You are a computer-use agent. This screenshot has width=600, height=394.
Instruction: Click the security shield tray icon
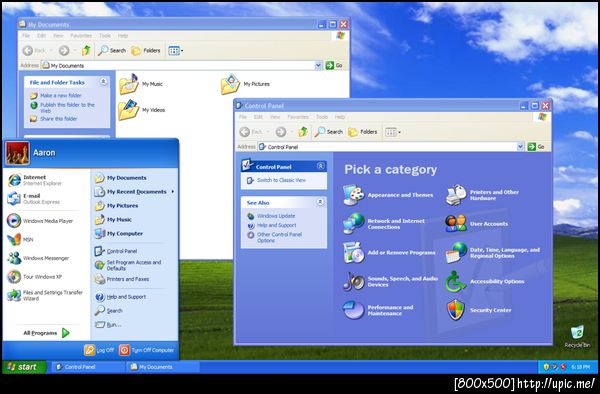(x=546, y=367)
